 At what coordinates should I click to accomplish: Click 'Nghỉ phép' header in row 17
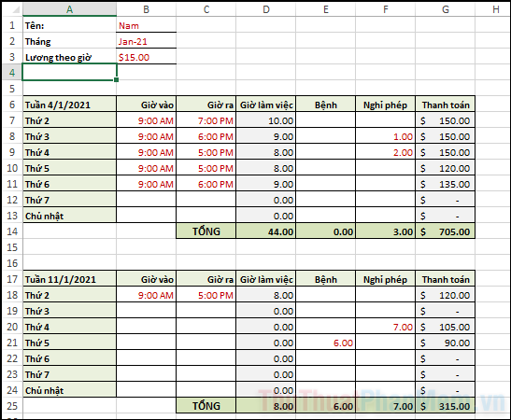(386, 279)
